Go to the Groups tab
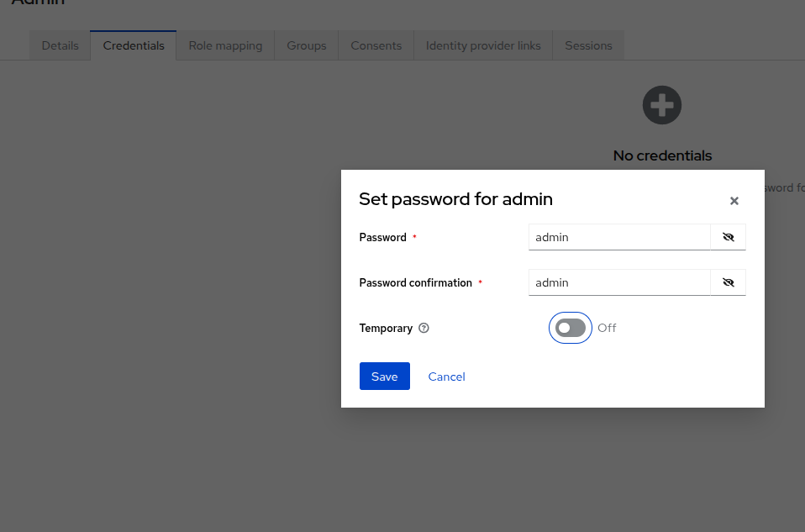Screen dimensions: 805x532 tap(307, 45)
